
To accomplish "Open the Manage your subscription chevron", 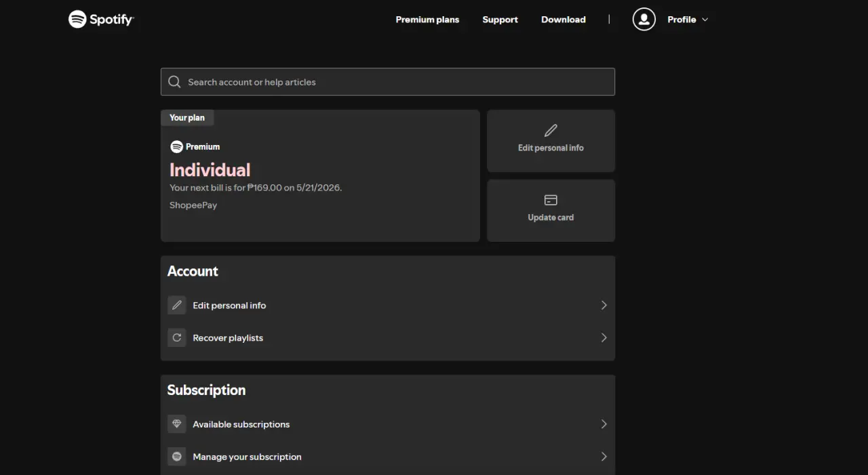I will pyautogui.click(x=604, y=457).
